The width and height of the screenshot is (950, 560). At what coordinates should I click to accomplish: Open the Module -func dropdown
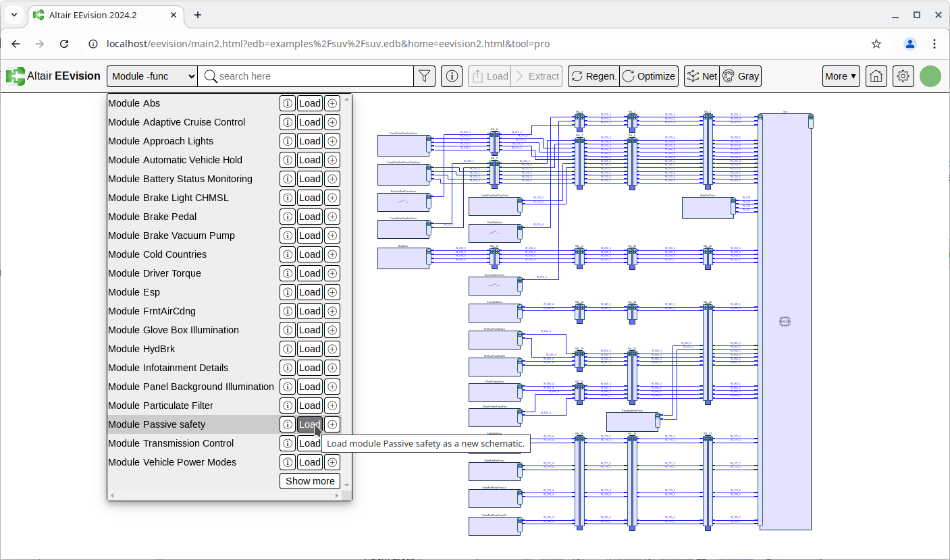coord(152,76)
